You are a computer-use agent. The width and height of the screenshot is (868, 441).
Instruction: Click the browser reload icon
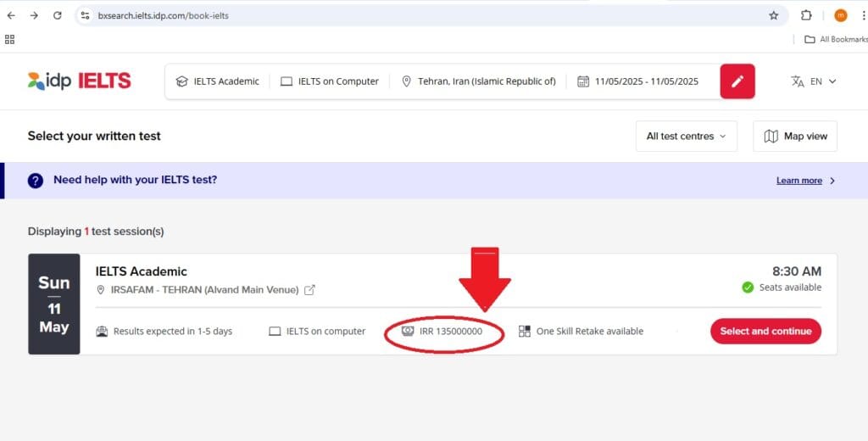click(x=57, y=15)
